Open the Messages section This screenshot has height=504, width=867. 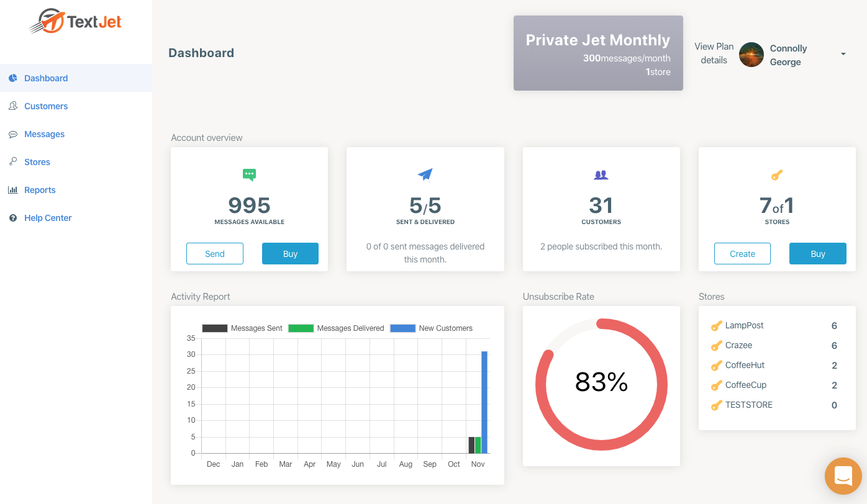[x=76, y=134]
